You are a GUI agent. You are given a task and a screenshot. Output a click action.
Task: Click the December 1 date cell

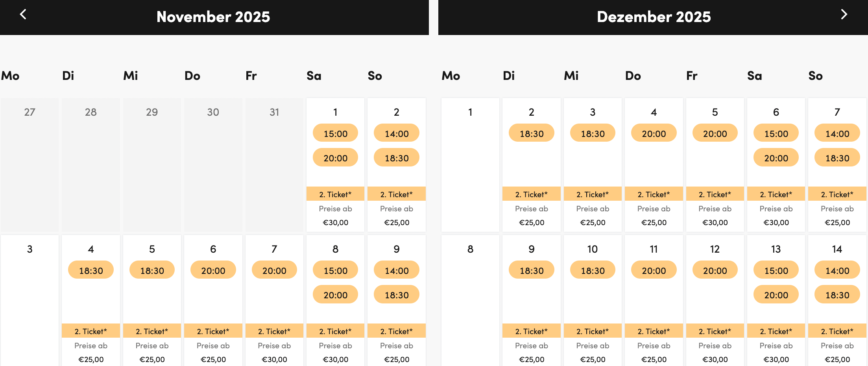[470, 165]
